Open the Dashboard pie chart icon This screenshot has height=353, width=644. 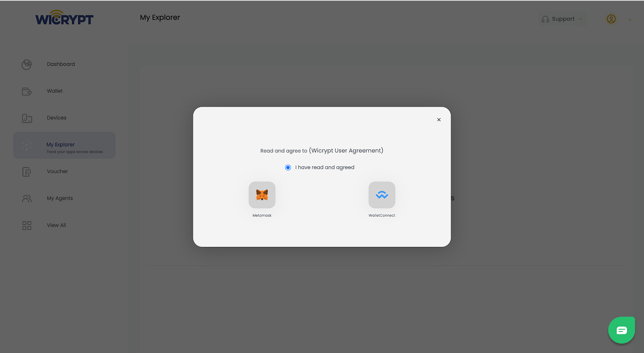[27, 64]
